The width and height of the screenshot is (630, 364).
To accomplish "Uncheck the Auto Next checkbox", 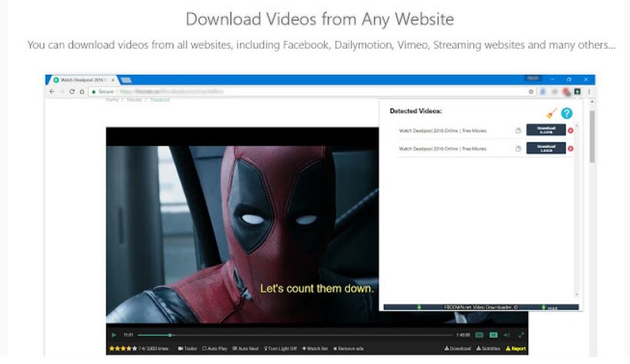I will tap(245, 349).
